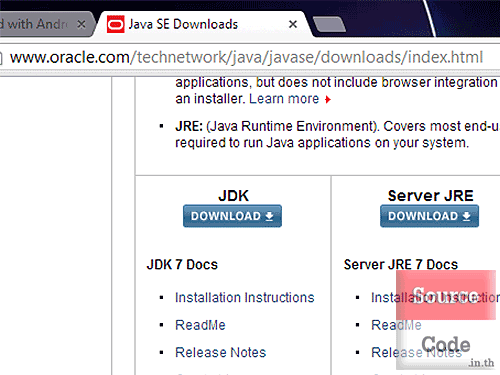Click the Server JRE Download button
The image size is (500, 375).
[x=429, y=216]
